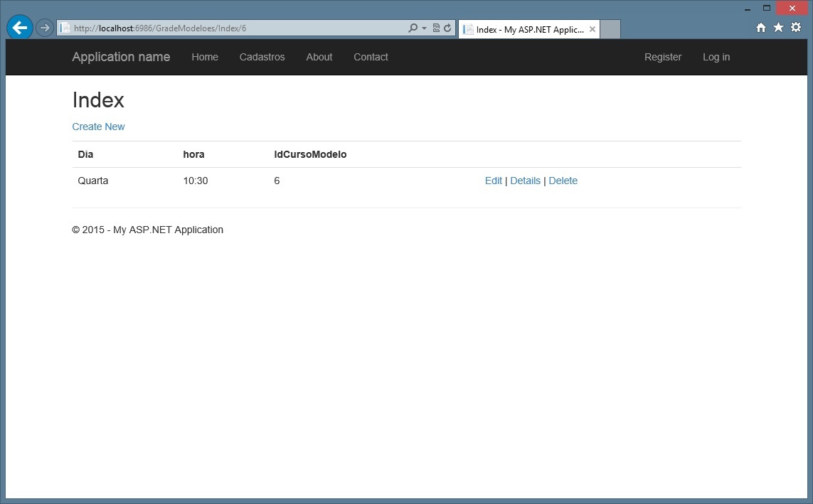813x504 pixels.
Task: Click the browser back arrow button
Action: pos(20,28)
